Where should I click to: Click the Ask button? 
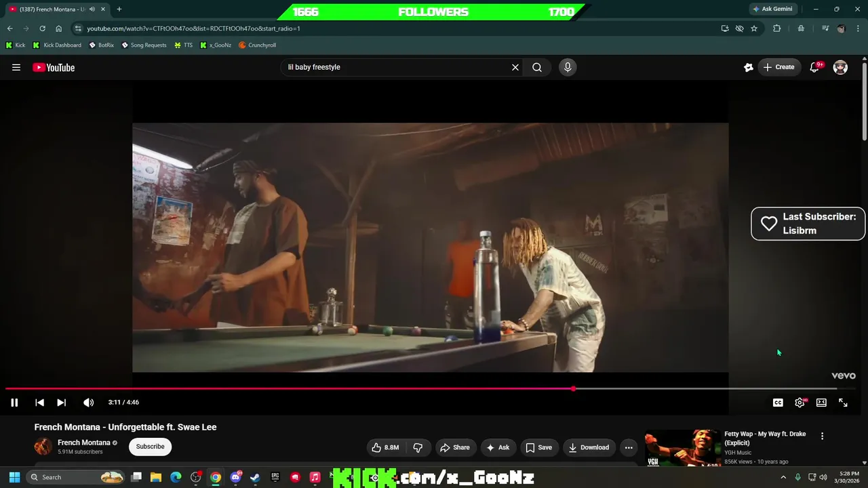[x=498, y=447]
